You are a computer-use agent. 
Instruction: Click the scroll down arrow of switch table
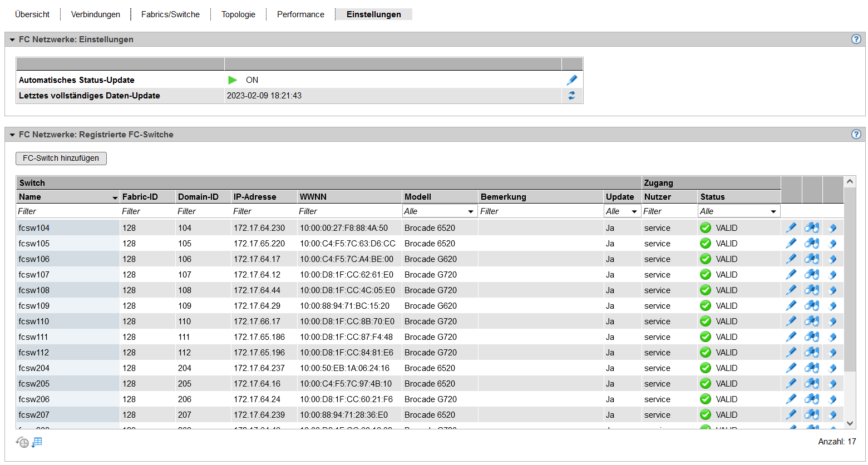[x=850, y=423]
